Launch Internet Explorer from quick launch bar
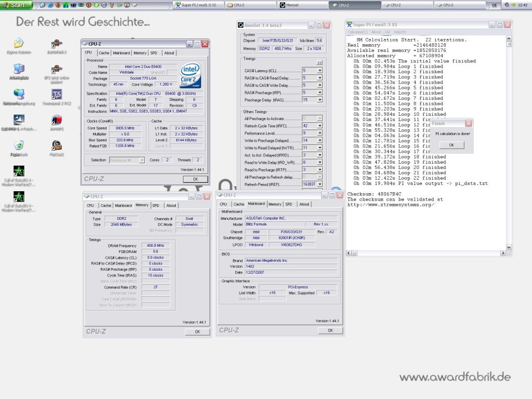 [x=50, y=5]
